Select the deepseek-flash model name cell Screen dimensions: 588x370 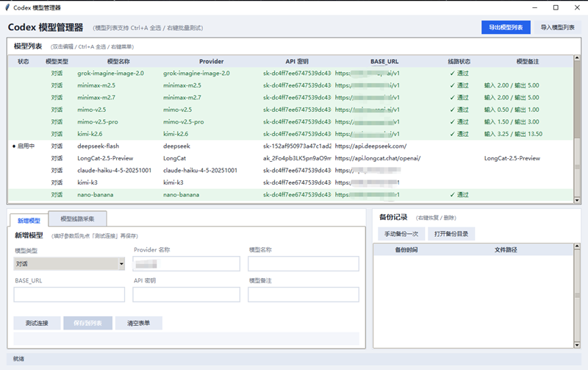point(98,146)
